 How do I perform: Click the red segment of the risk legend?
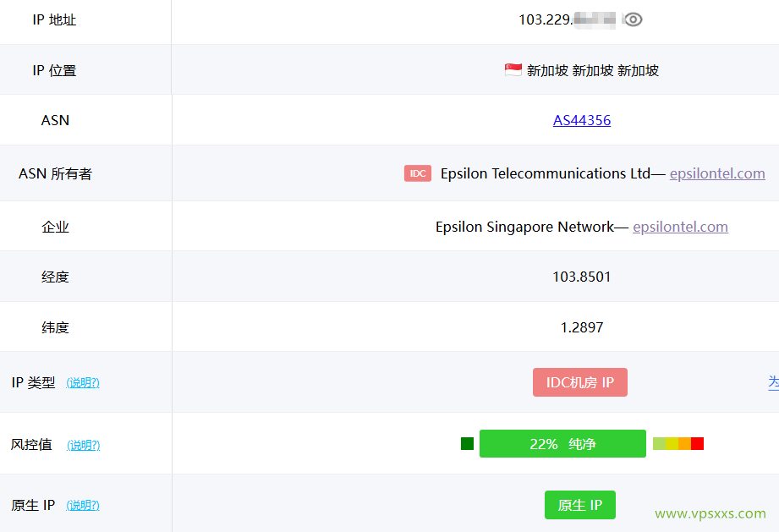click(x=696, y=443)
